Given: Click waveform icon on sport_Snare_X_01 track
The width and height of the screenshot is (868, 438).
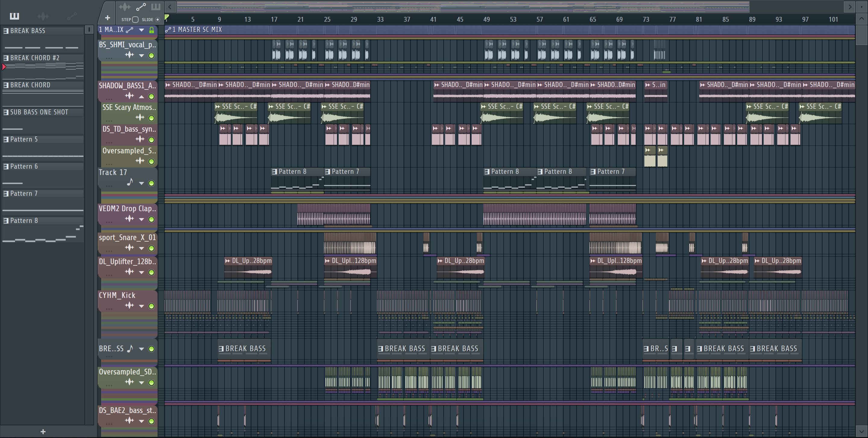Looking at the screenshot, I should tap(130, 248).
